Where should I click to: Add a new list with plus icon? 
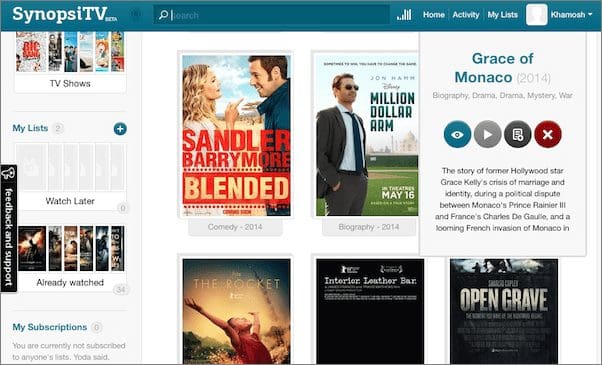point(120,129)
